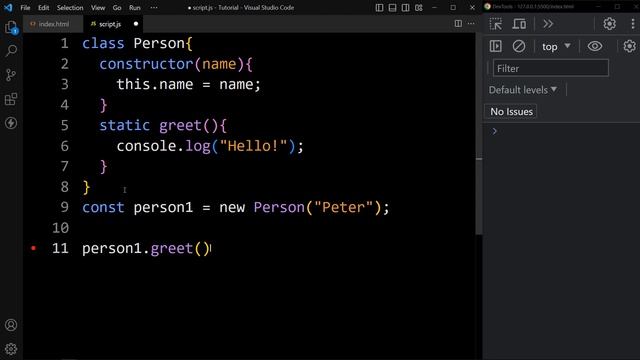Create a live expression with eye icon
Screen dimensions: 640x360
(x=595, y=47)
